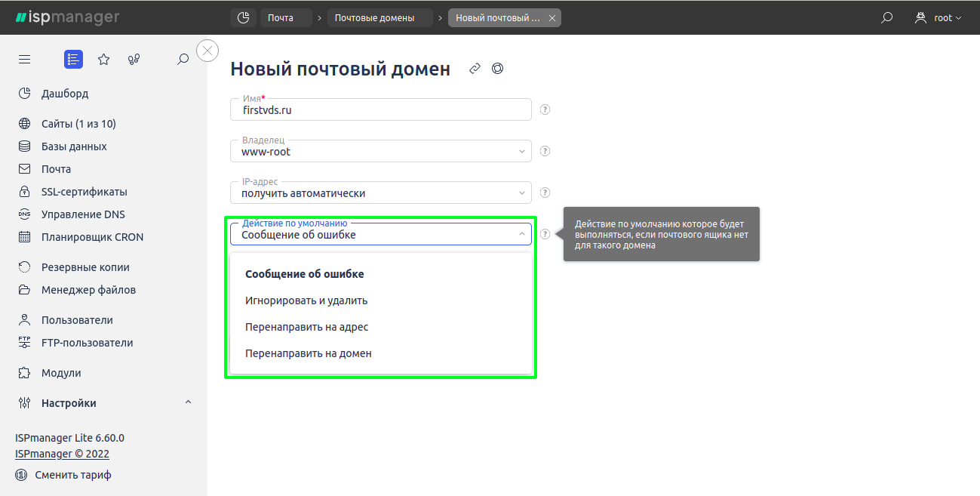Screen dimensions: 980x496
Task: Select Перенаправить на адрес option
Action: pyautogui.click(x=381, y=327)
